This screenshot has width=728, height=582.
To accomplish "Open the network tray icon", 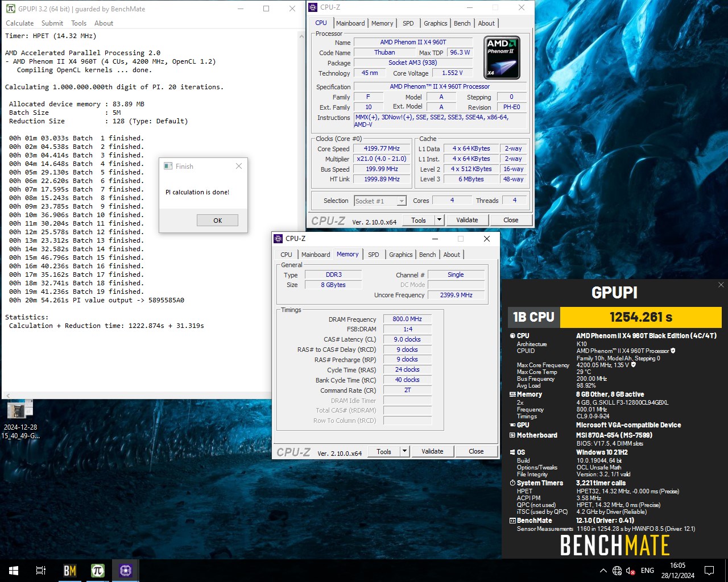I will [x=617, y=571].
